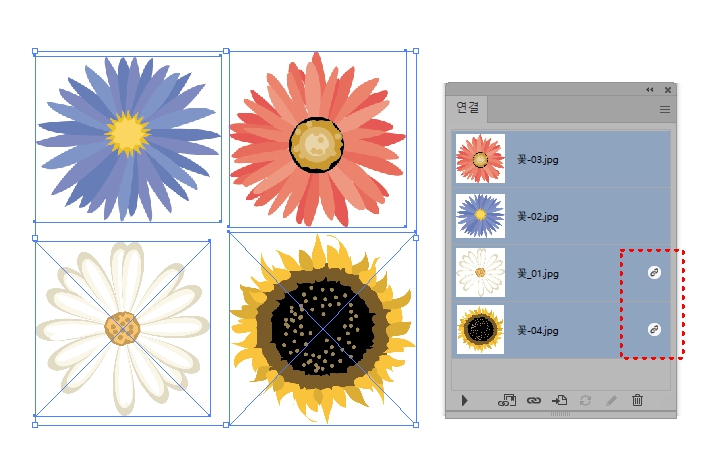
Task: Click linked-file icon on 꽃-04.jpg row
Action: pyautogui.click(x=654, y=329)
